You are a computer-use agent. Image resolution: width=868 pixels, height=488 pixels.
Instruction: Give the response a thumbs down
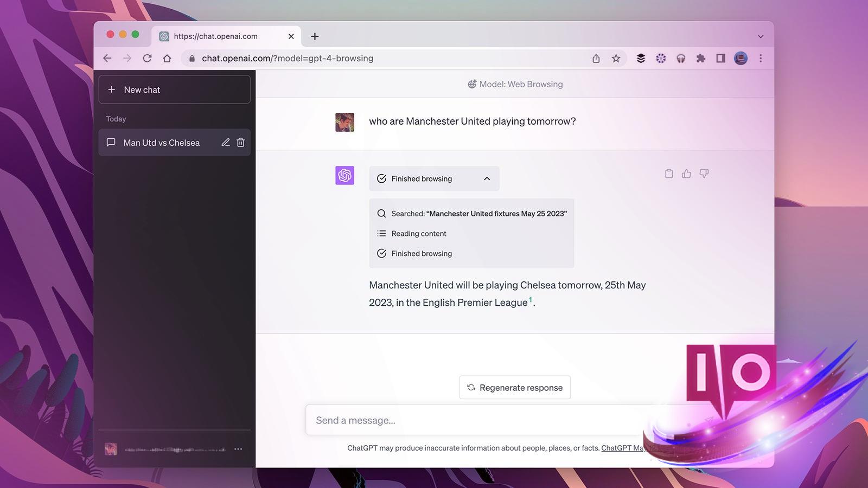tap(704, 174)
